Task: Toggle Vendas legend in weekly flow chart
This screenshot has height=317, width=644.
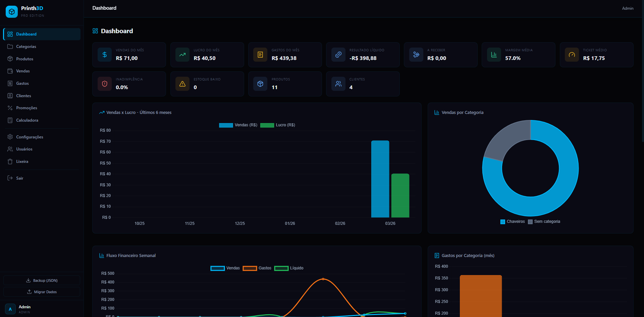Action: 225,268
